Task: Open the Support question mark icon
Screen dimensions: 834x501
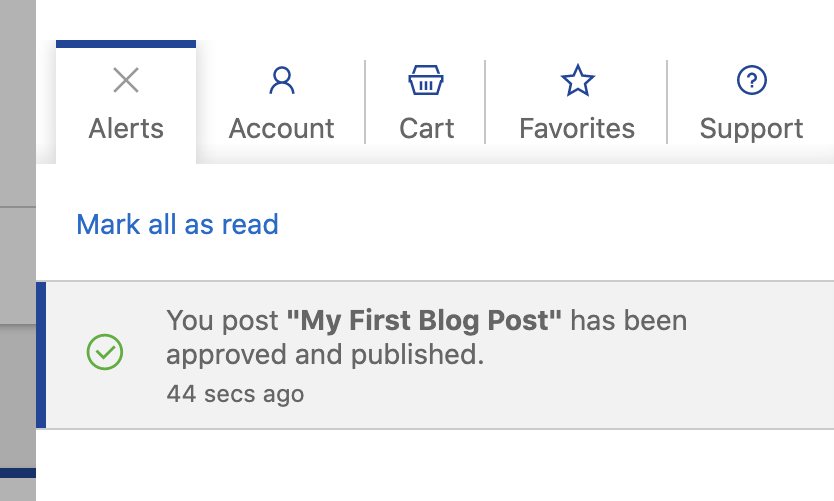Action: pos(752,80)
